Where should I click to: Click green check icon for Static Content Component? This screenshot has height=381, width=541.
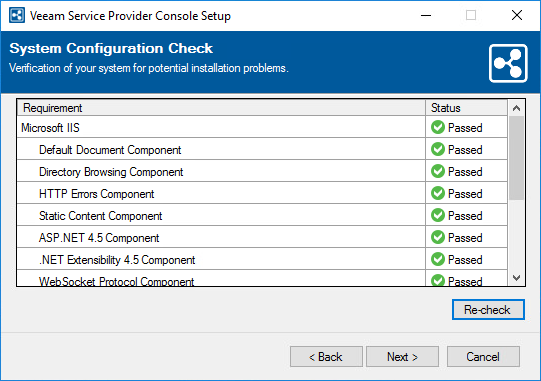point(438,216)
